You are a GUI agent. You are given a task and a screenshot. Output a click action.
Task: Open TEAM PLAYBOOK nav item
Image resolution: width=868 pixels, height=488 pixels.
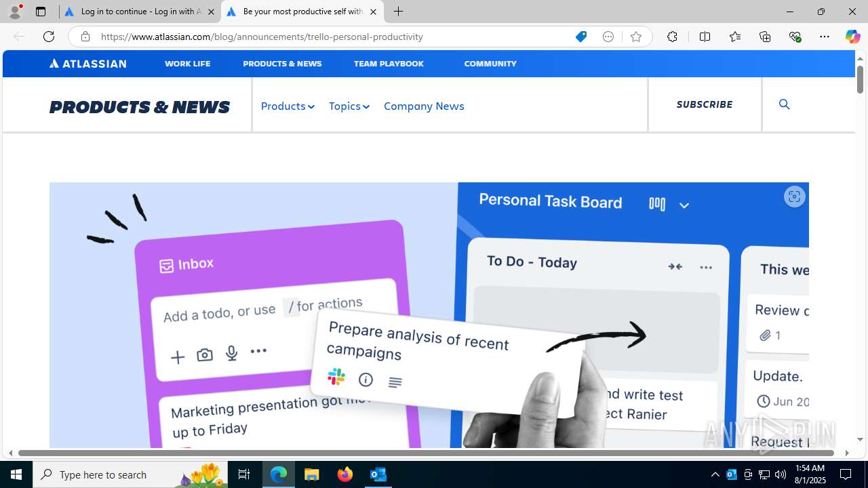click(389, 64)
